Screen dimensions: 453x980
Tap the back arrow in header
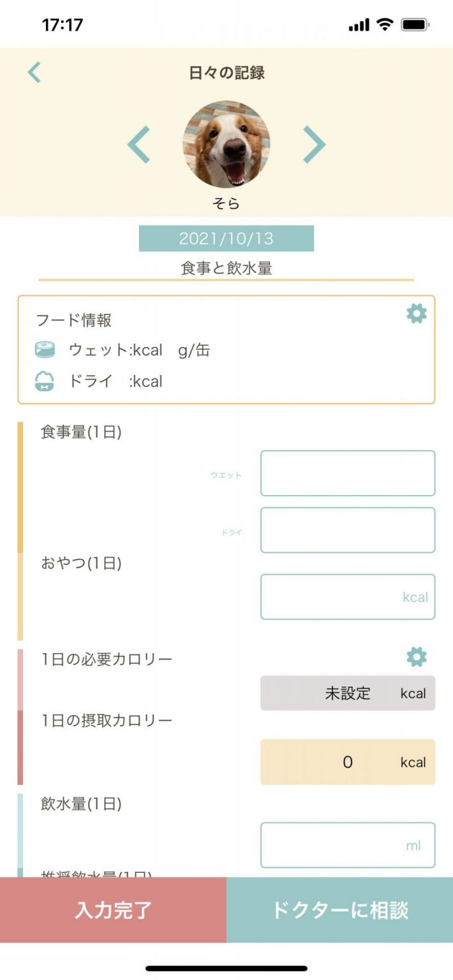pyautogui.click(x=34, y=73)
